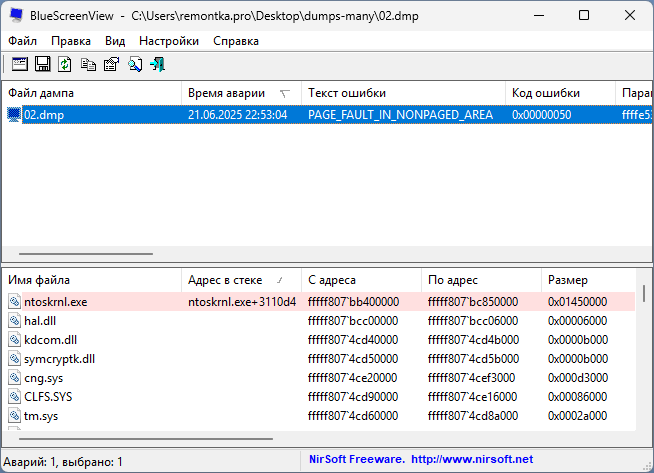654x473 pixels.
Task: Click the lower pane horizontal scrollbar
Action: (x=146, y=439)
